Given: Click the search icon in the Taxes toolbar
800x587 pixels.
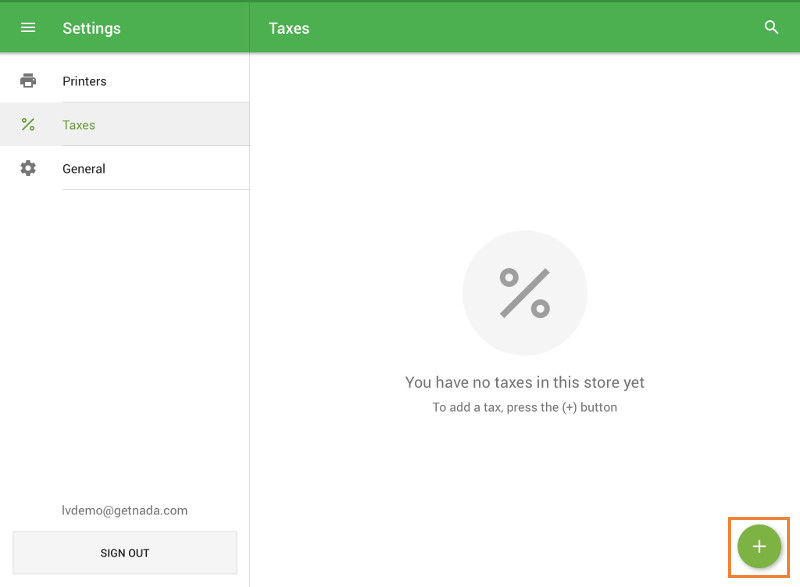Looking at the screenshot, I should (x=771, y=28).
